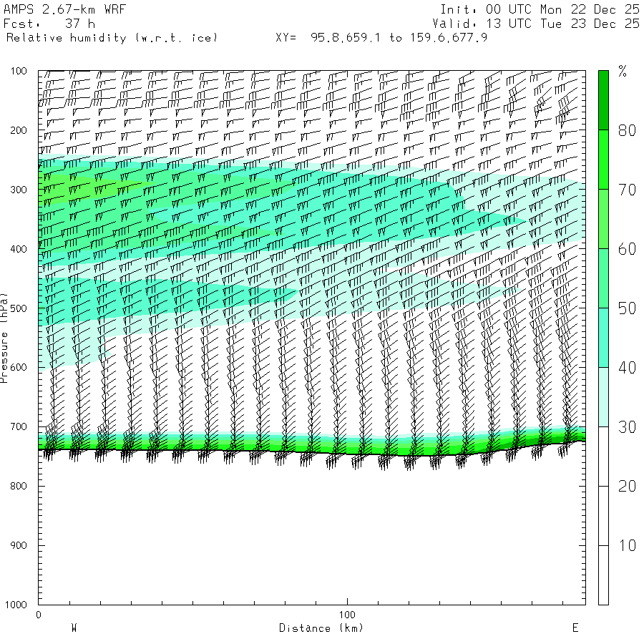The image size is (644, 644).
Task: Click the 700 hPa pressure axis label
Action: [19, 426]
